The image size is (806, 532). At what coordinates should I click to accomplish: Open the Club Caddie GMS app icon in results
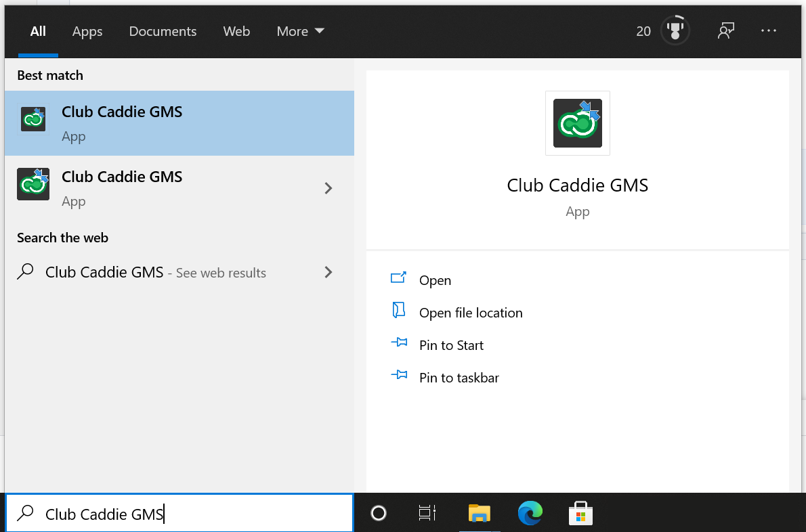point(33,118)
